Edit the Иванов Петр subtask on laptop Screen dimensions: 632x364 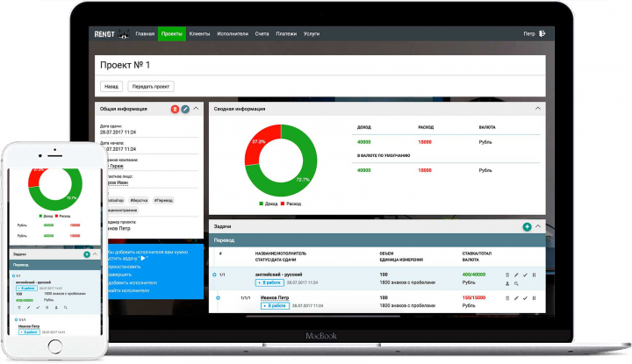click(516, 298)
